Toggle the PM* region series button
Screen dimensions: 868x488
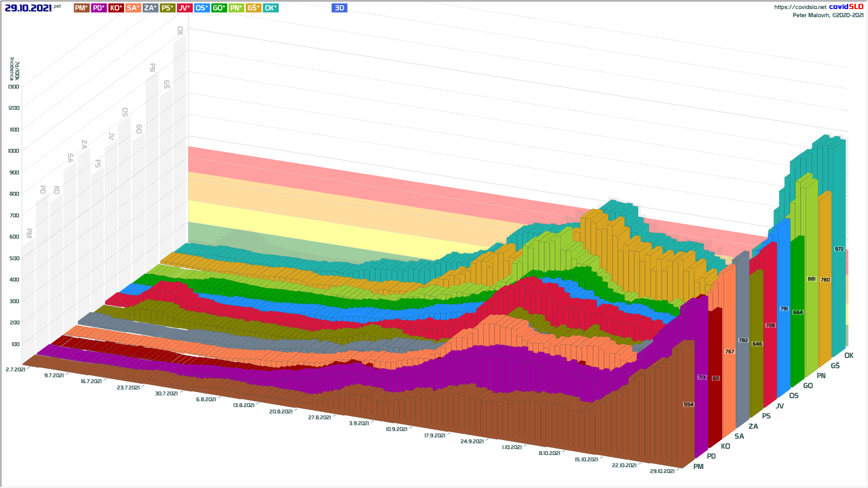point(81,8)
